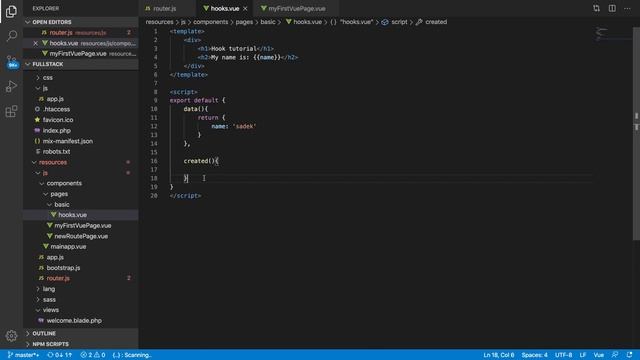Open newRoutePage.vue in the file tree
Screen dimensions: 640x360
click(x=81, y=236)
